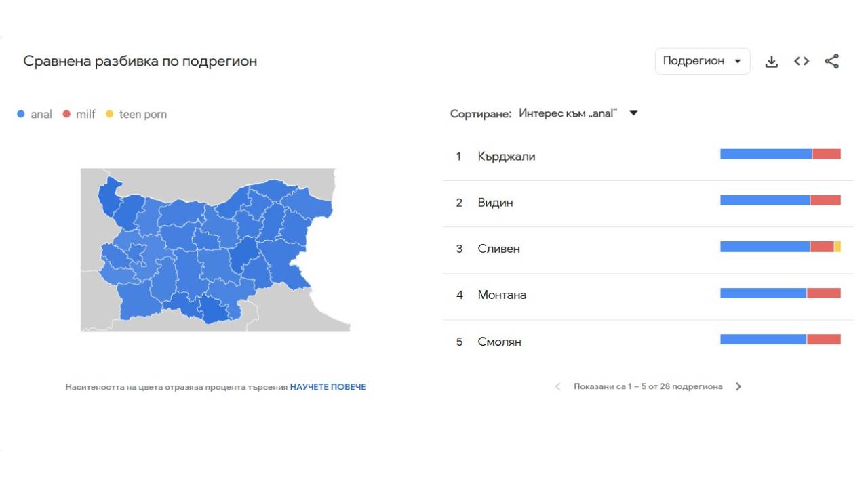This screenshot has width=868, height=488.
Task: Open the share icon
Action: pyautogui.click(x=831, y=61)
